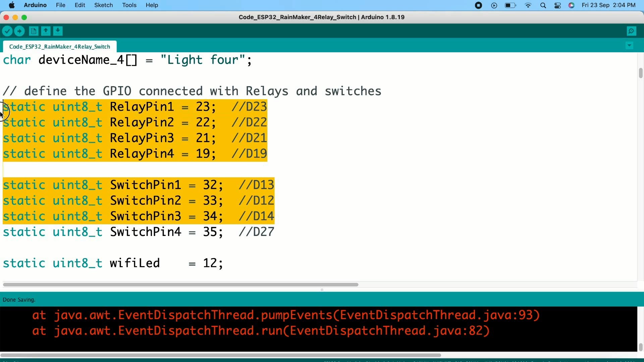Viewport: 644px width, 362px height.
Task: Click the console vertical scrollbar thumb
Action: [x=641, y=347]
